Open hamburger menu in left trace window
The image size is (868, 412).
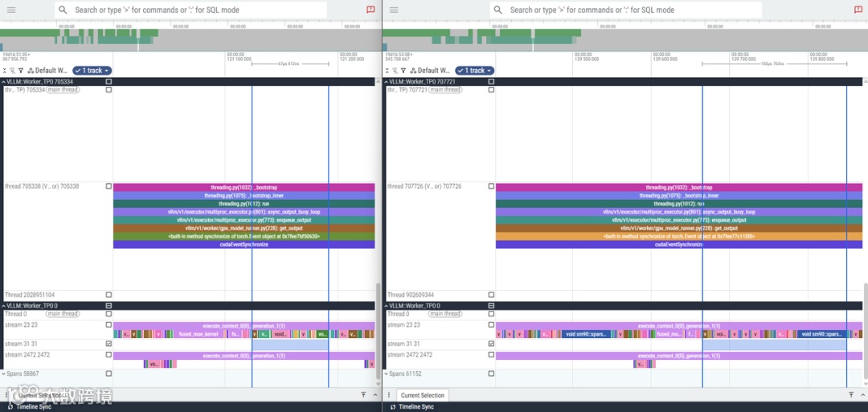[x=11, y=10]
